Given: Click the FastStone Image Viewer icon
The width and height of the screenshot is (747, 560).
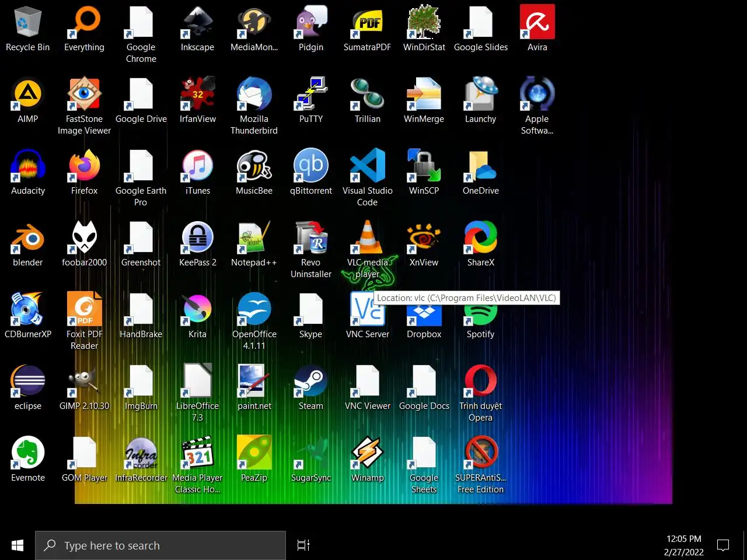Looking at the screenshot, I should click(84, 94).
